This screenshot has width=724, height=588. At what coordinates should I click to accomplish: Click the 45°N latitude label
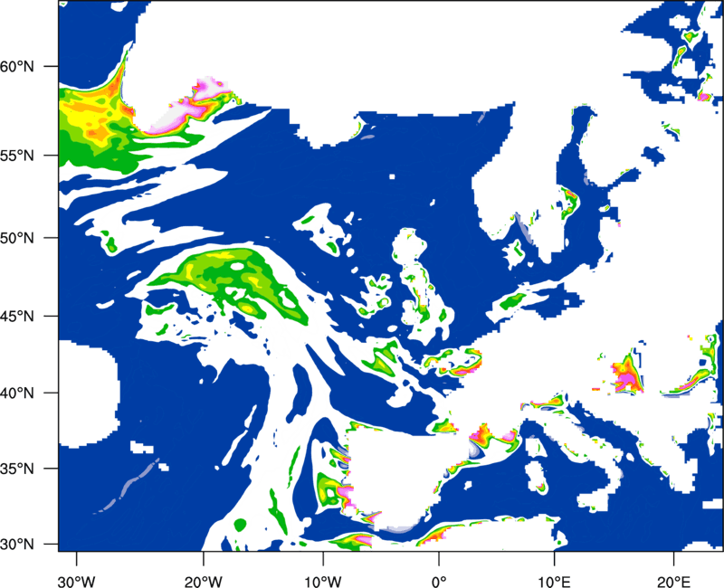click(17, 317)
